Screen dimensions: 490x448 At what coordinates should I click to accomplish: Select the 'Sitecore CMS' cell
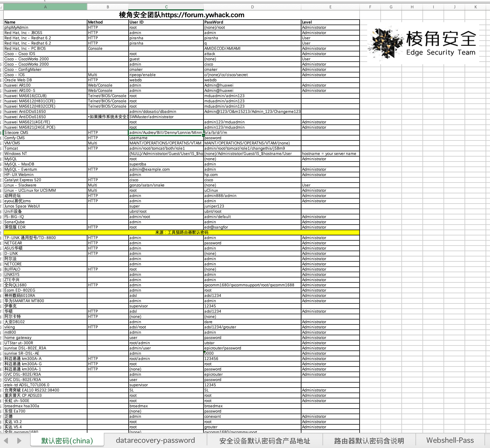coord(45,133)
